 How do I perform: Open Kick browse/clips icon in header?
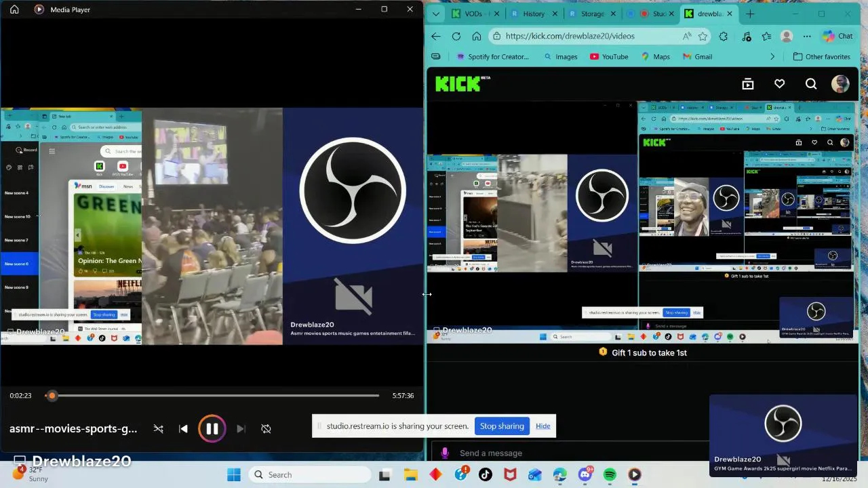748,84
